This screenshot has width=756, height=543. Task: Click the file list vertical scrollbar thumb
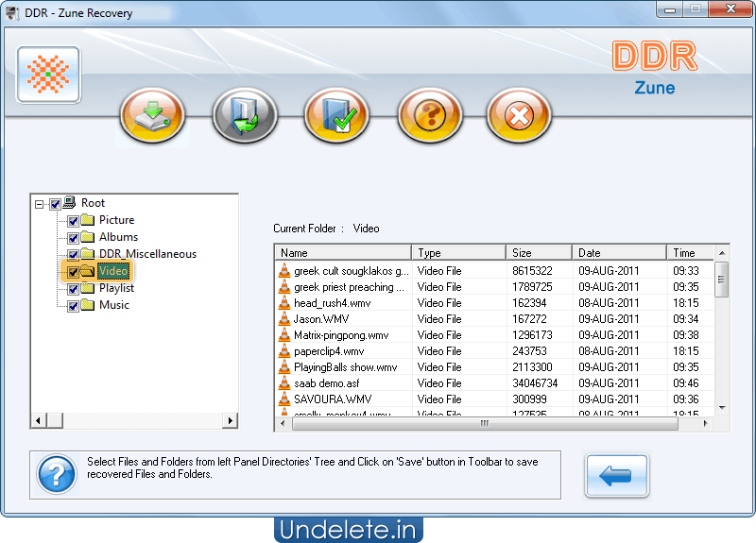tap(721, 280)
